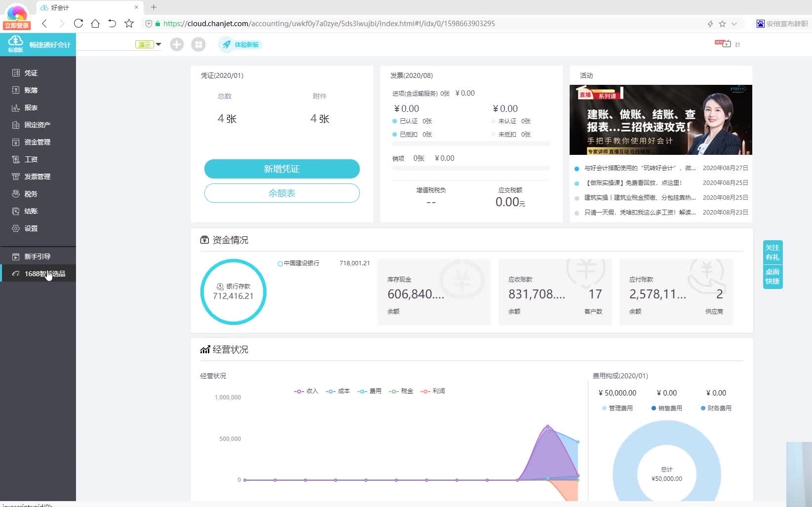Click the 中国建设银行 legend item
This screenshot has width=812, height=507.
[299, 263]
